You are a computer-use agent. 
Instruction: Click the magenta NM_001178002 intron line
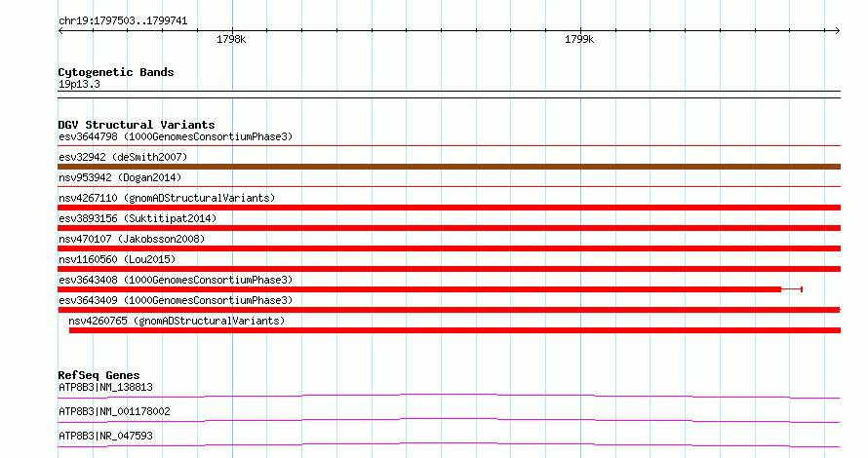click(449, 420)
